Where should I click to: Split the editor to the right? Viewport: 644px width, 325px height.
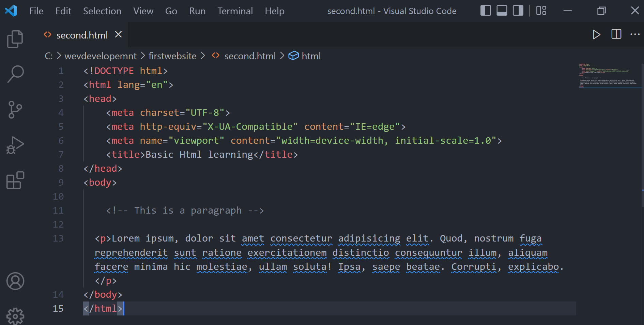pyautogui.click(x=616, y=34)
